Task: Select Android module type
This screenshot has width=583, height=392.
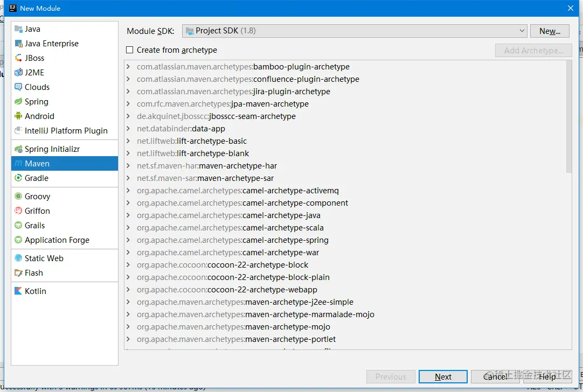Action: tap(65, 116)
